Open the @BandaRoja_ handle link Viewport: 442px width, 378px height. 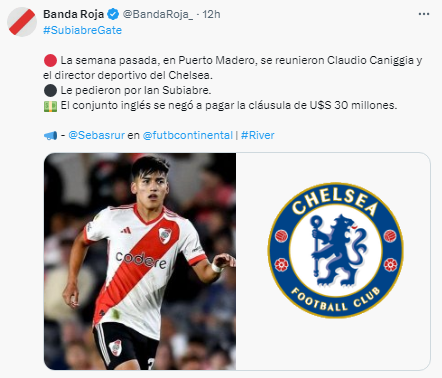(158, 14)
